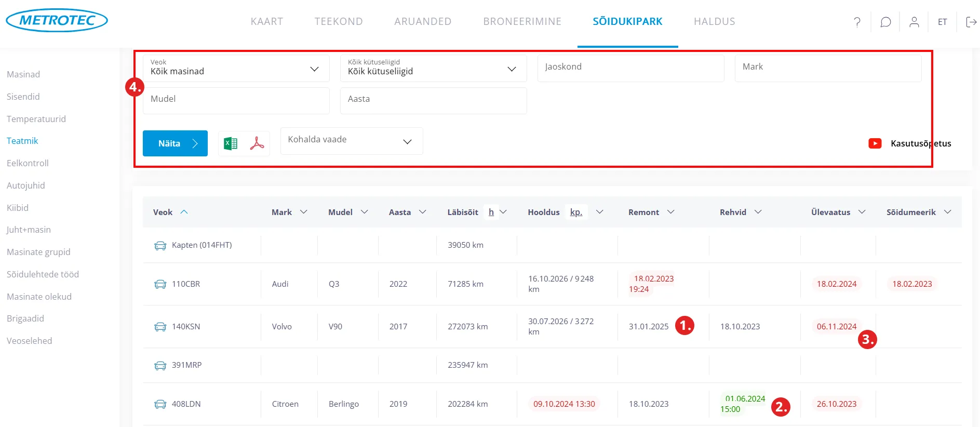
Task: Open the Kõik kütuseliigid dropdown
Action: pyautogui.click(x=433, y=69)
